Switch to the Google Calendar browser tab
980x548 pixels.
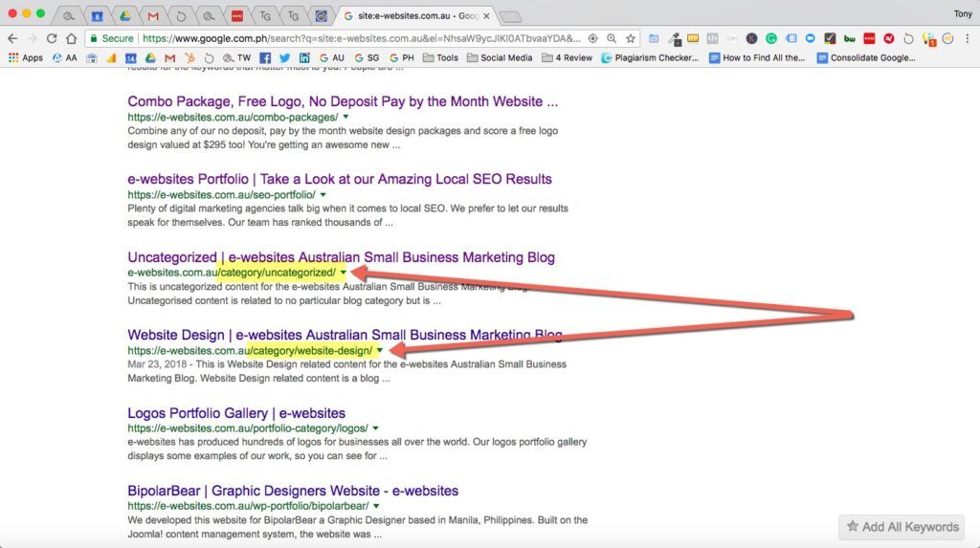click(x=97, y=15)
